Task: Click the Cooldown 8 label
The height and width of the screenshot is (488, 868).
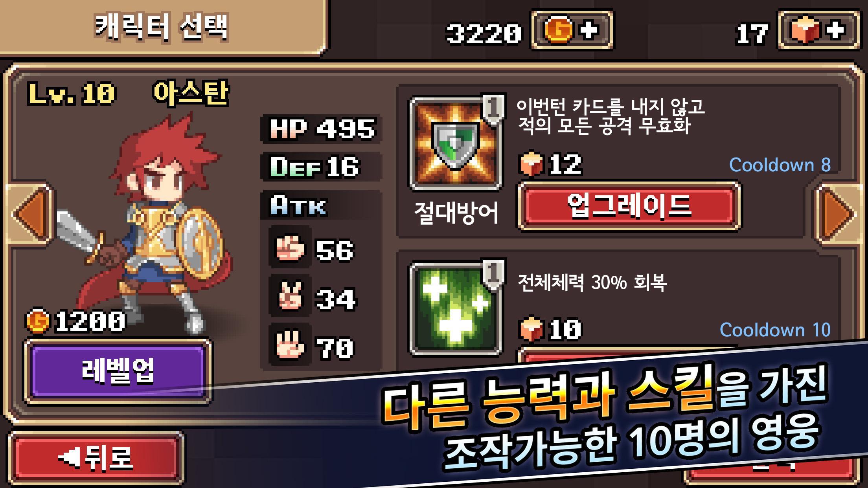Action: tap(780, 165)
